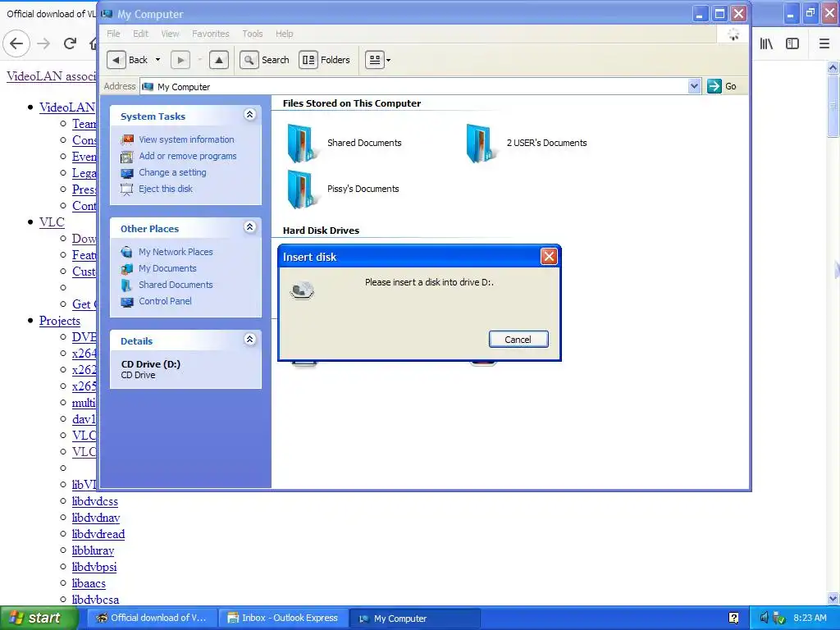The image size is (840, 630).
Task: Open Control Panel link
Action: click(x=165, y=301)
